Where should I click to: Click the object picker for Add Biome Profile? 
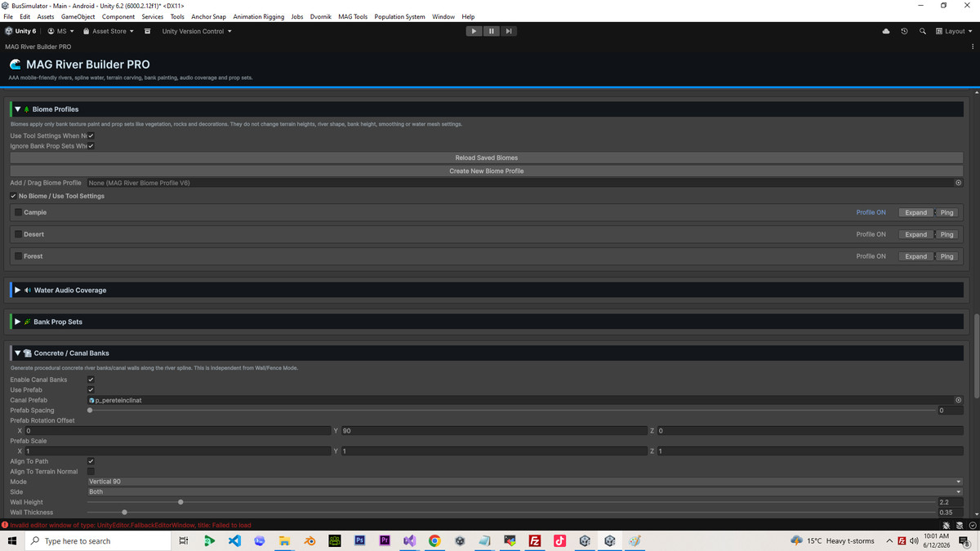(x=958, y=183)
